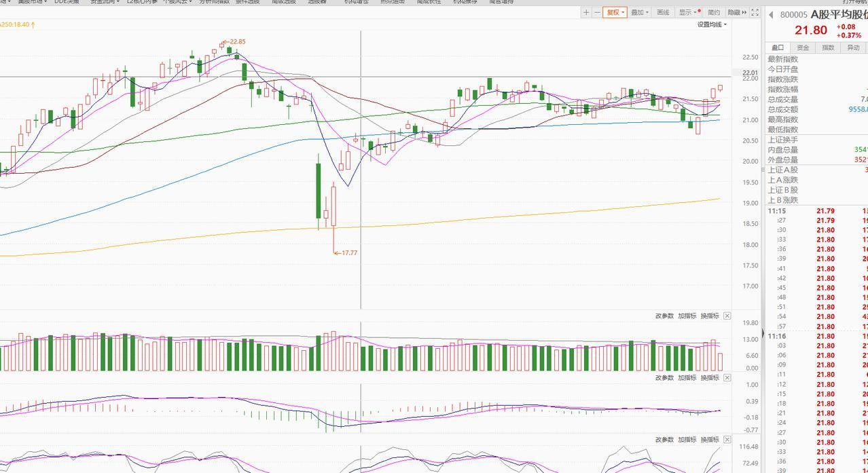Click 改参数 in the volume panel

point(664,316)
